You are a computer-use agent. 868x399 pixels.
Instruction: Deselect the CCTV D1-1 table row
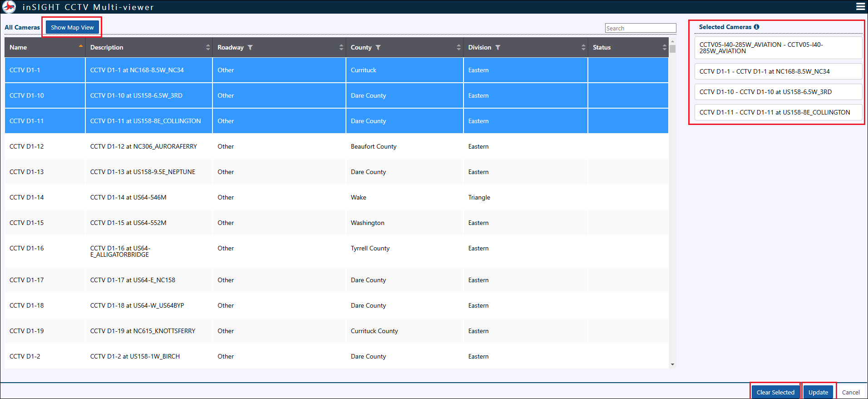point(336,70)
